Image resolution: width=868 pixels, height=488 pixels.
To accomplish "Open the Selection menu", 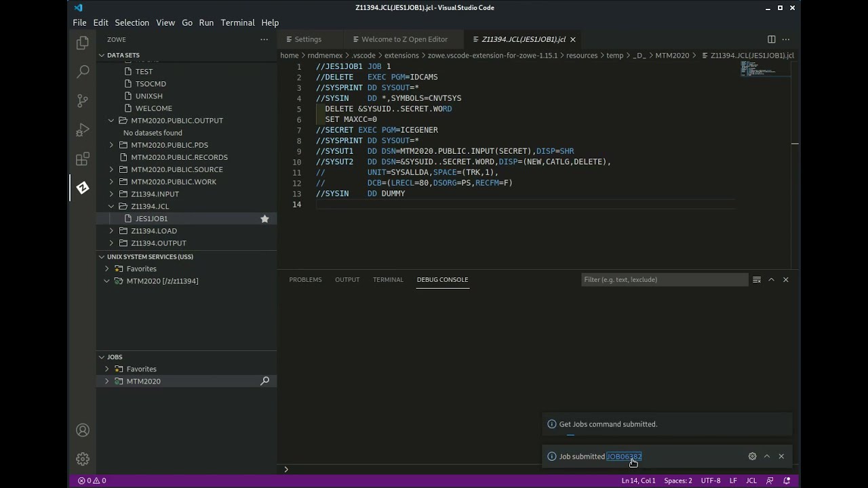I will click(132, 22).
